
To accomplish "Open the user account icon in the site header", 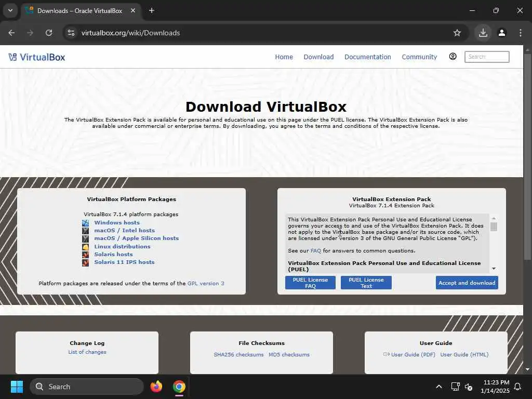I will (x=453, y=56).
